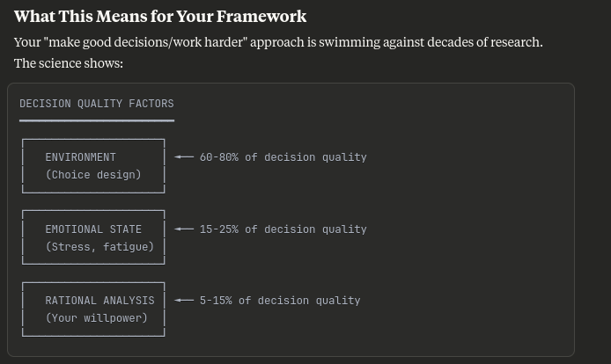Click the underline beneath DECISION QUALITY FACTORS

tap(97, 120)
